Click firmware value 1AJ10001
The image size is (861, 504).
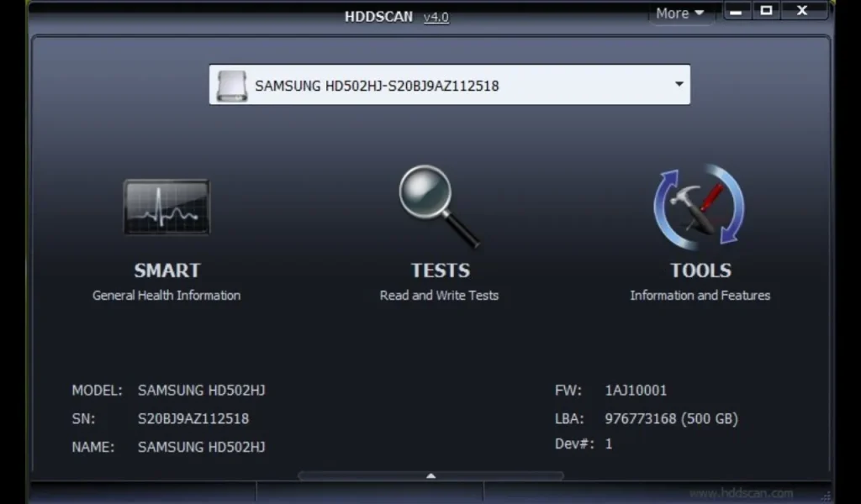[636, 391]
